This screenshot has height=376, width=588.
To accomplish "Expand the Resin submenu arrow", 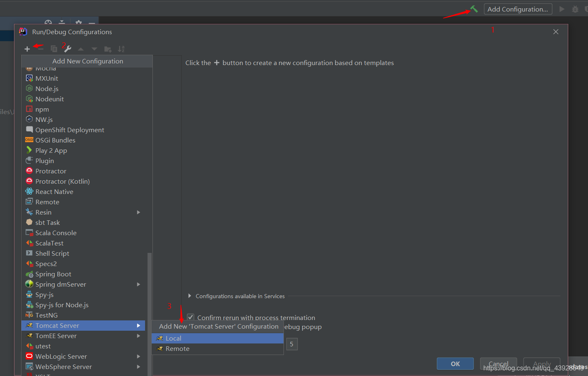I will pyautogui.click(x=138, y=212).
